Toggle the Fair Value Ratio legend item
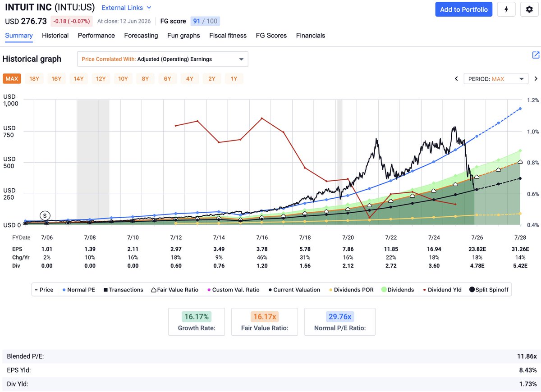This screenshot has width=541, height=392. (x=174, y=290)
